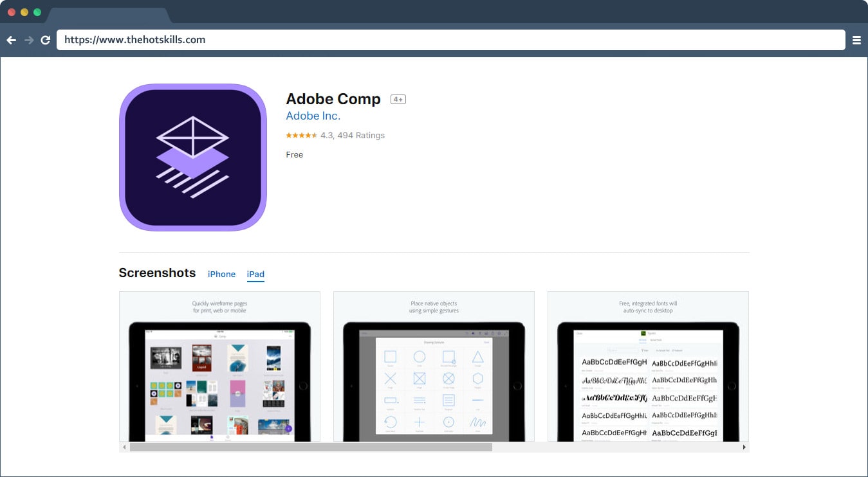Viewport: 868px width, 477px height.
Task: Open the 'Quickly wireframe pages' screenshot
Action: tap(219, 366)
